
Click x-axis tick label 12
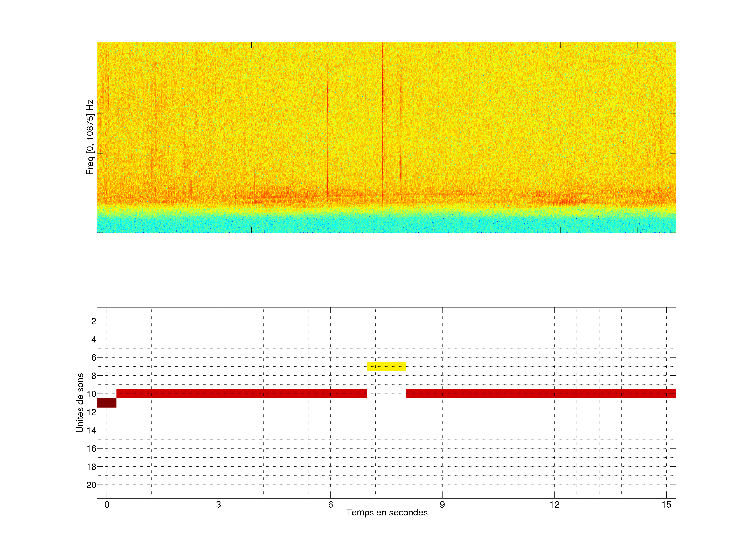tap(554, 505)
